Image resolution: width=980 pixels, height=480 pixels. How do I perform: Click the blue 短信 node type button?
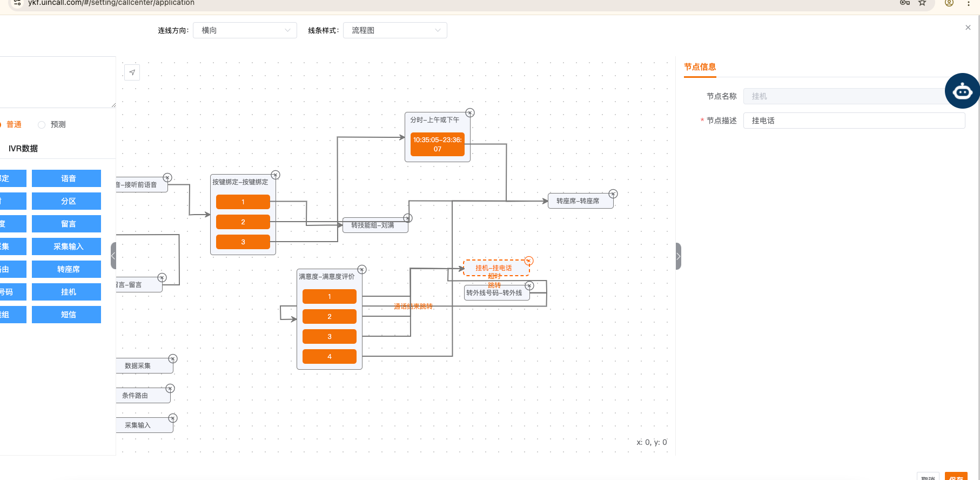tap(66, 315)
